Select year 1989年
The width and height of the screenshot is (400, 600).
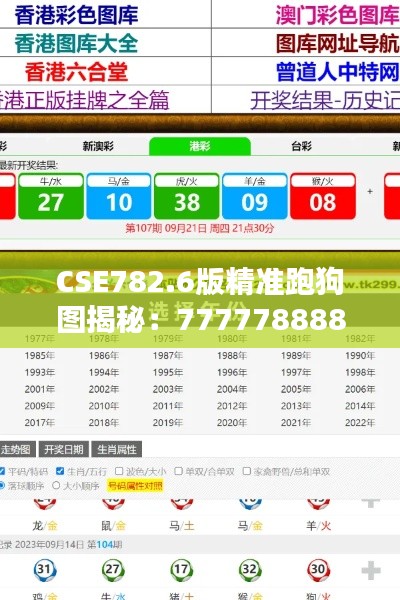296,355
